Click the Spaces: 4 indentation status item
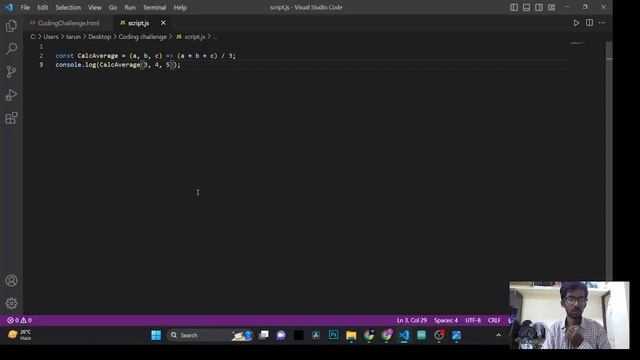 [446, 320]
